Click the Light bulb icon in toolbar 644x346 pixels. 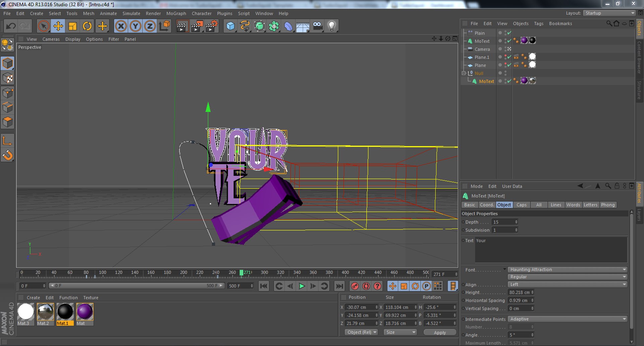coord(332,26)
